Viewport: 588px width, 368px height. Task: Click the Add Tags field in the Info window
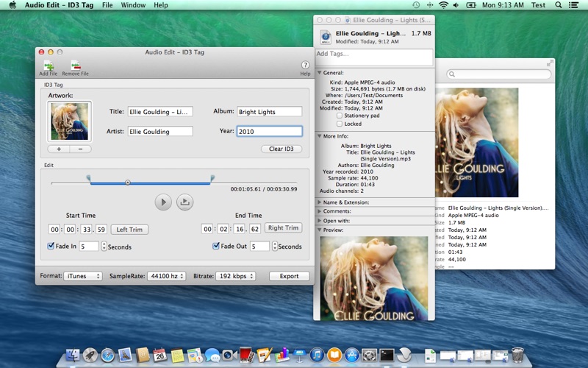tap(374, 57)
